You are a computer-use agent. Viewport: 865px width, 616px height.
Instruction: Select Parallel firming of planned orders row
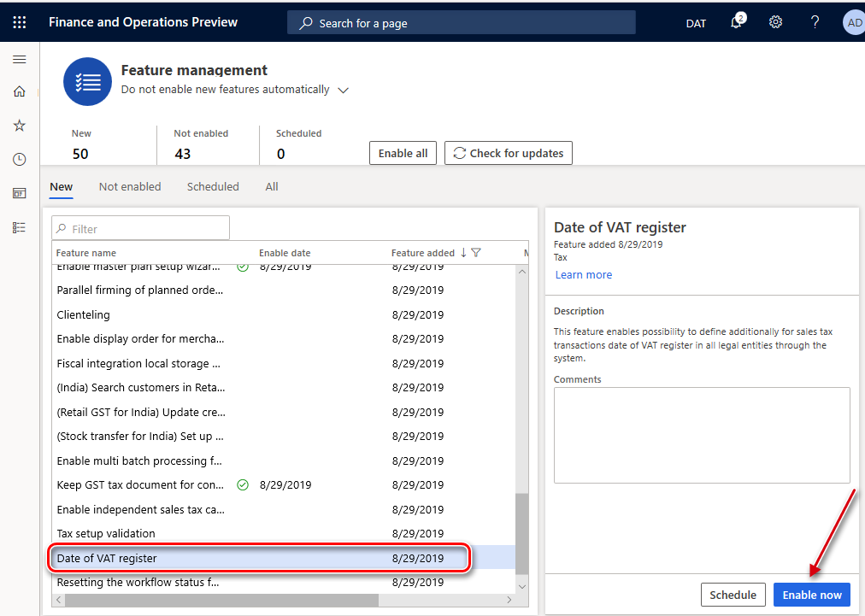tap(284, 290)
